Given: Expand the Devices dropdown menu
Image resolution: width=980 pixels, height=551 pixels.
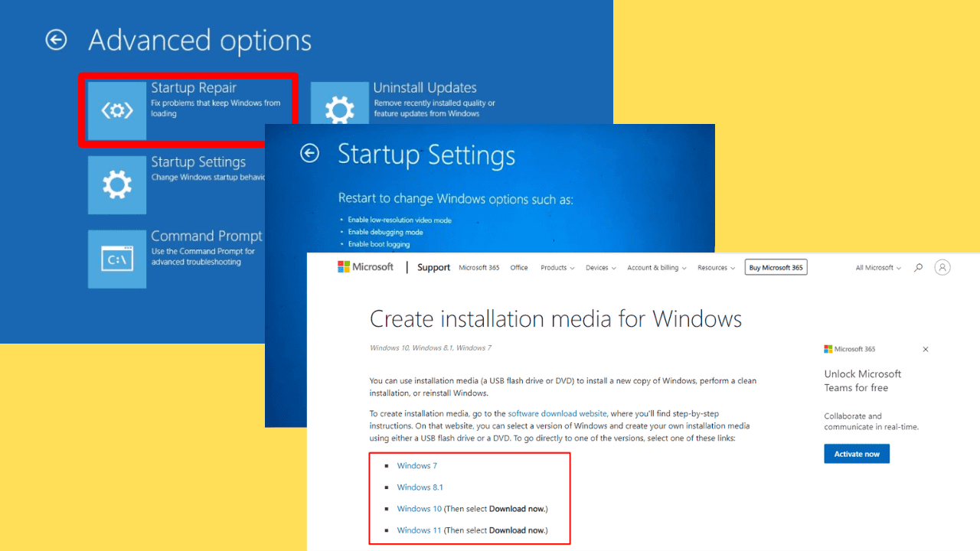Looking at the screenshot, I should coord(600,268).
